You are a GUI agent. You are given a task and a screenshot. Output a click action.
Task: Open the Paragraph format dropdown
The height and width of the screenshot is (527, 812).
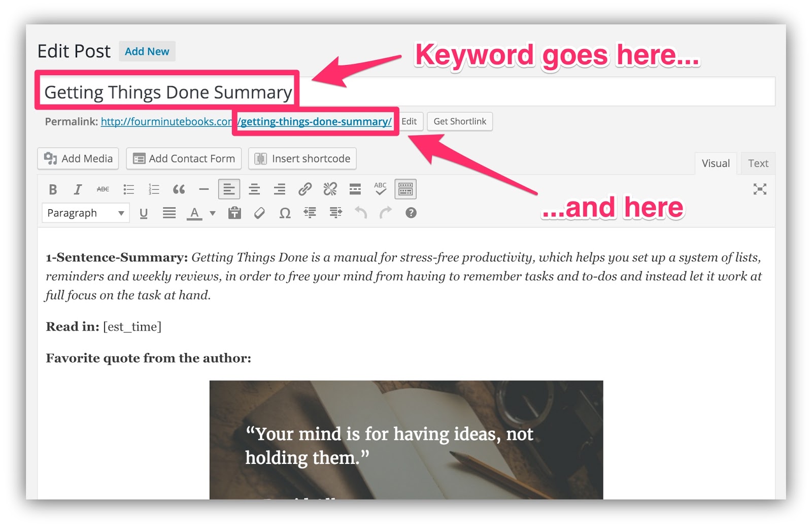86,213
